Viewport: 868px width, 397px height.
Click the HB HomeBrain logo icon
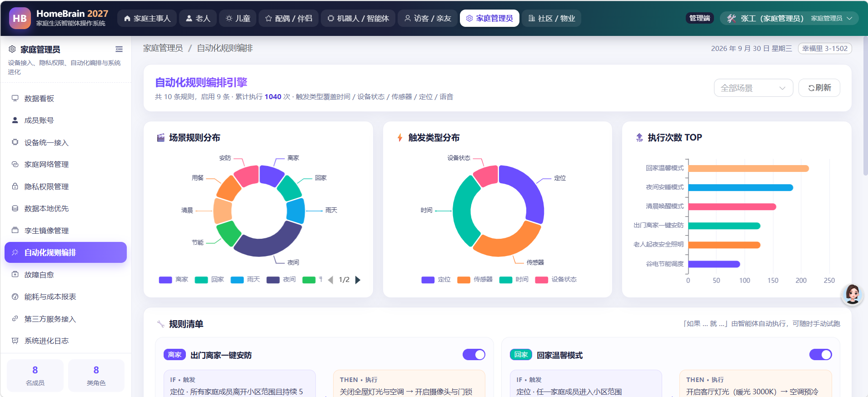pyautogui.click(x=20, y=18)
